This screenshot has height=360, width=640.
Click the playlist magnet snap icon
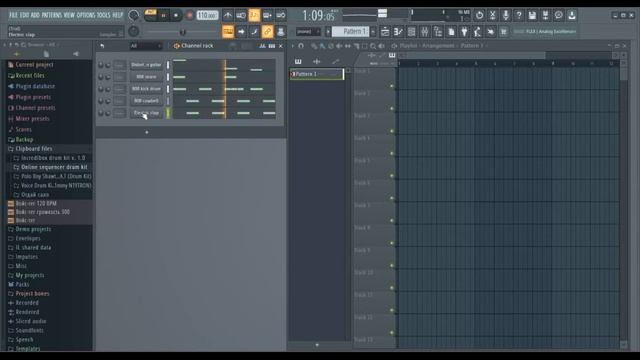301,46
